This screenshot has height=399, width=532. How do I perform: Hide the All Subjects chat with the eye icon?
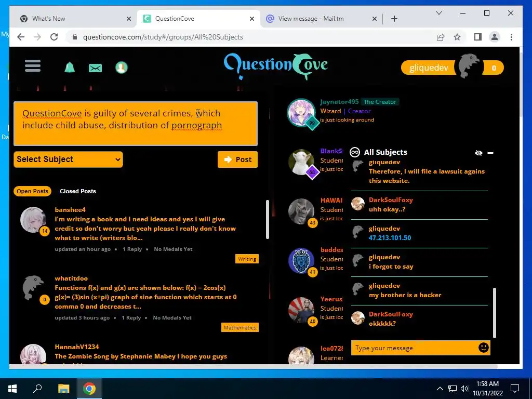[478, 153]
